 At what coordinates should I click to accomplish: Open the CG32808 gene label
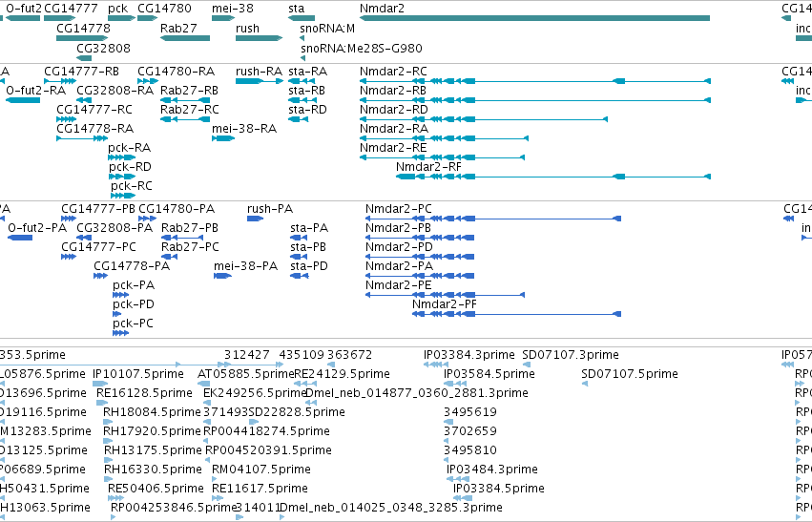point(104,48)
